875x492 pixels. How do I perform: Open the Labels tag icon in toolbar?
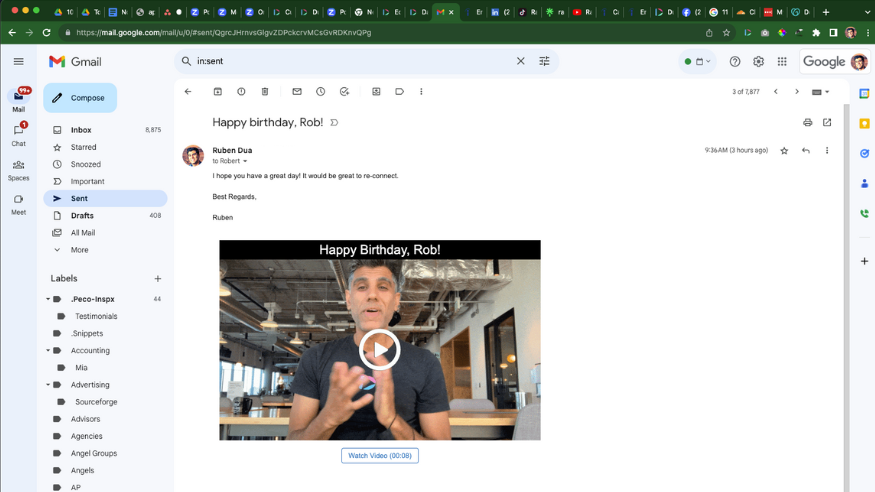400,91
